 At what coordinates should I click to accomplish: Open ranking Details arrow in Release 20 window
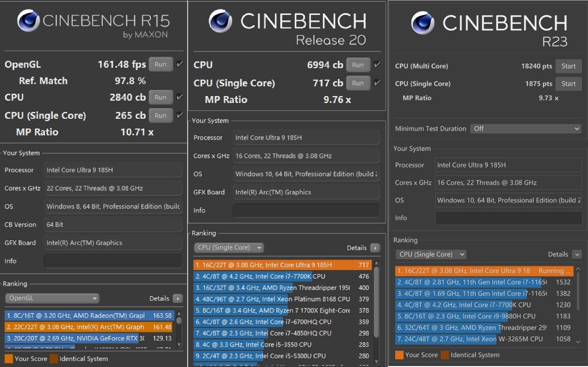tap(375, 248)
